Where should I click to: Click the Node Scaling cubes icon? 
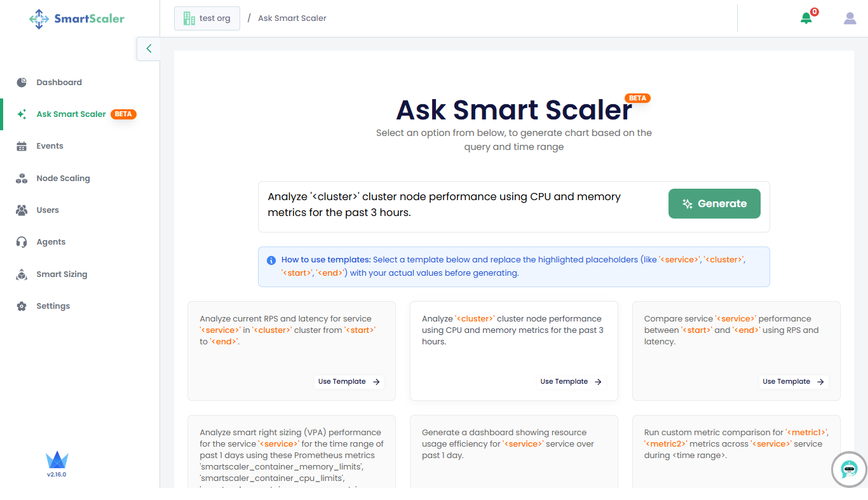point(22,178)
